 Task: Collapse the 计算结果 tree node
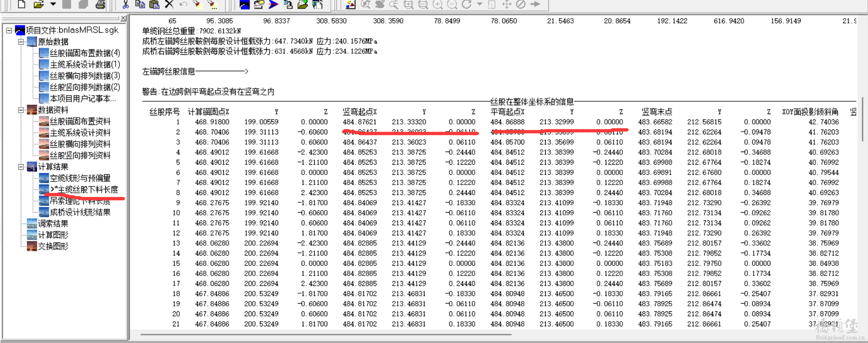coord(21,167)
